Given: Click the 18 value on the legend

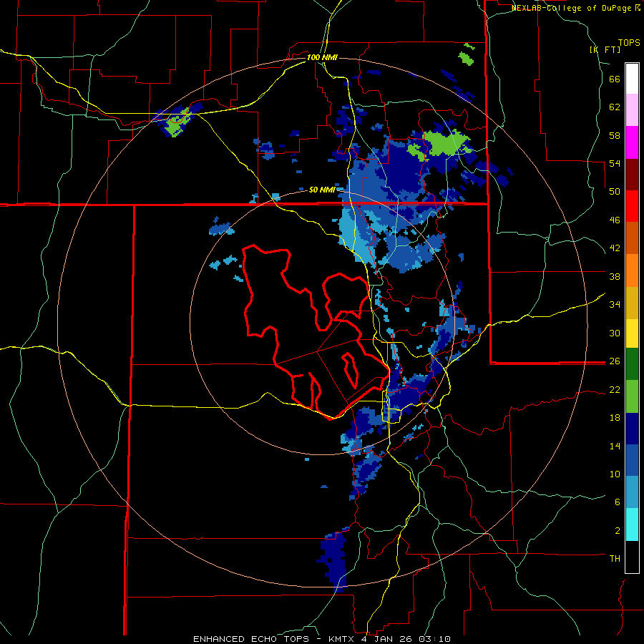Looking at the screenshot, I should tap(615, 418).
